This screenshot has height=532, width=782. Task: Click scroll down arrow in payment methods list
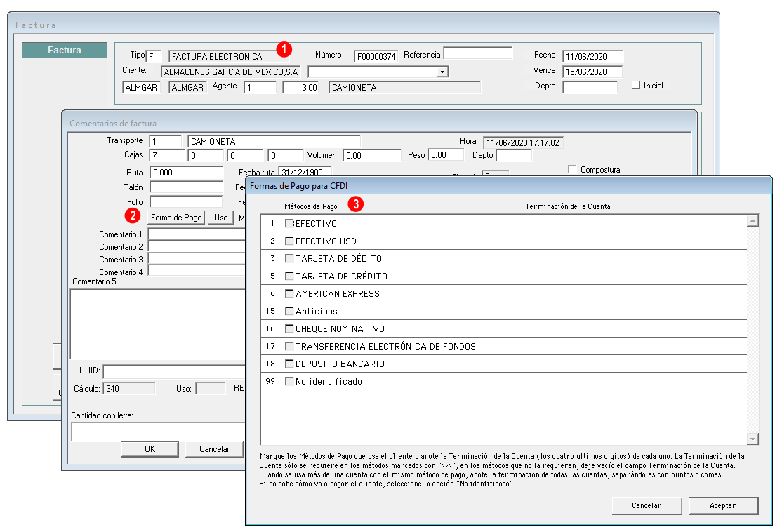click(753, 439)
